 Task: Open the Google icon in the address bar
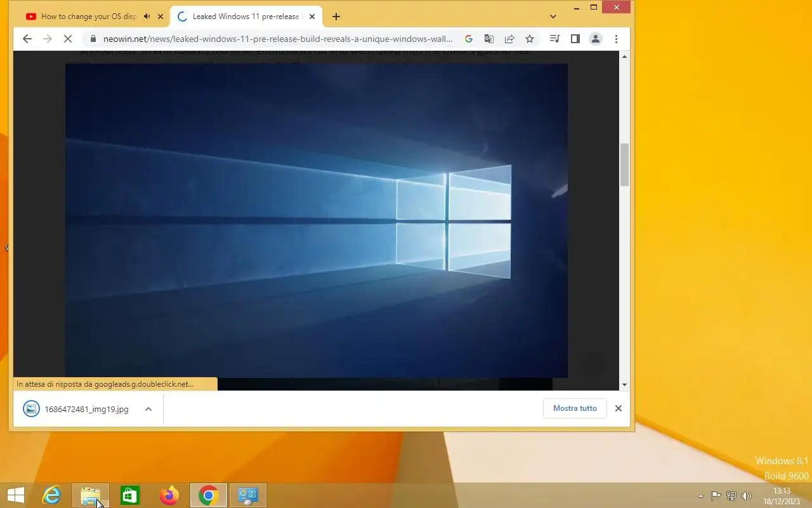click(x=469, y=39)
